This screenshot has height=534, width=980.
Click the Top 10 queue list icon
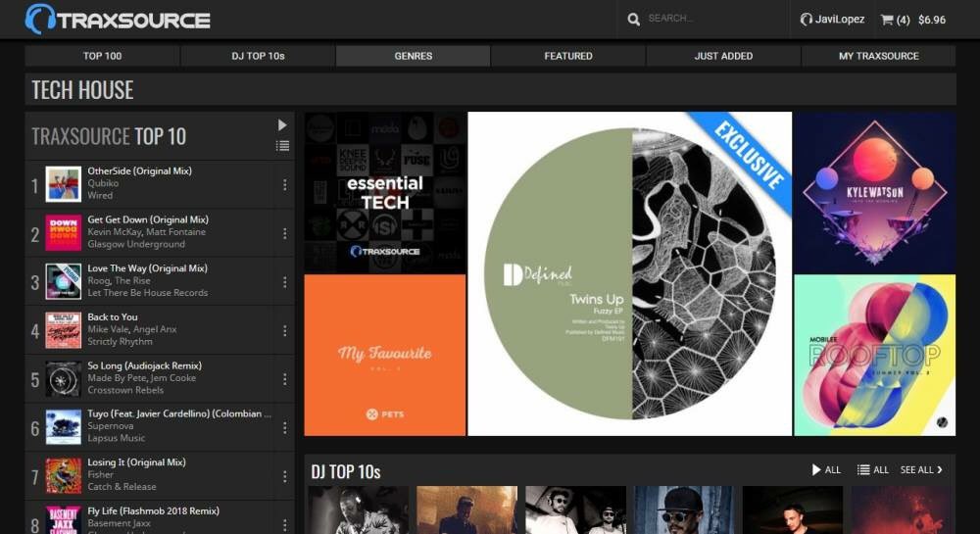pos(282,146)
